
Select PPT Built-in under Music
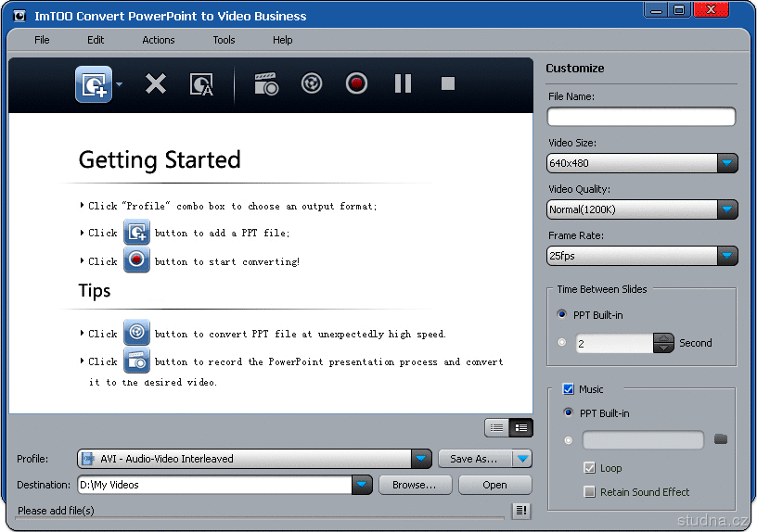tap(569, 412)
